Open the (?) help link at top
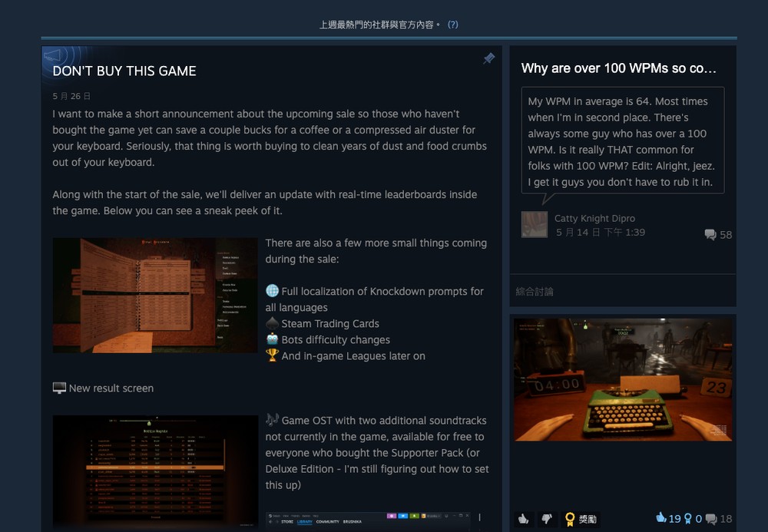Viewport: 768px width, 532px height. coord(452,25)
